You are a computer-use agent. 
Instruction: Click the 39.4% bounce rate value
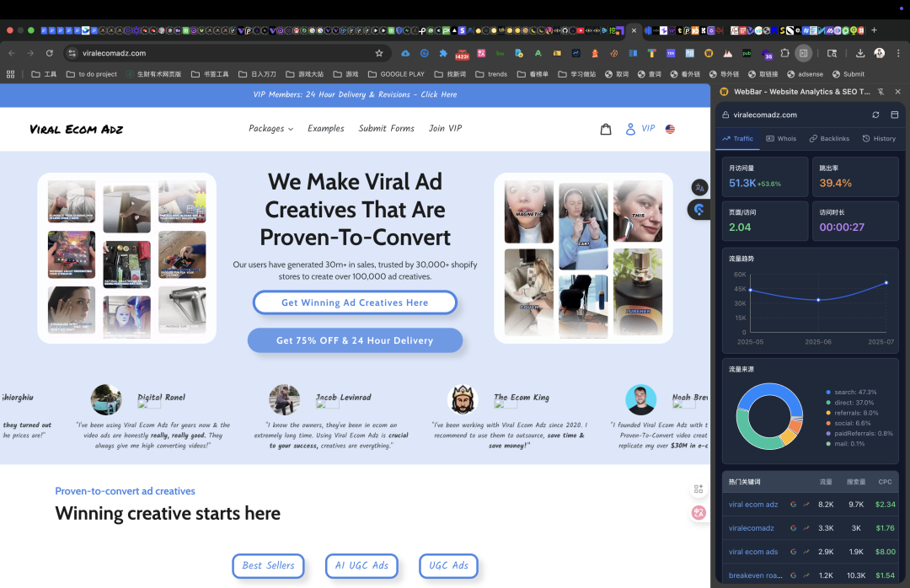click(x=835, y=183)
